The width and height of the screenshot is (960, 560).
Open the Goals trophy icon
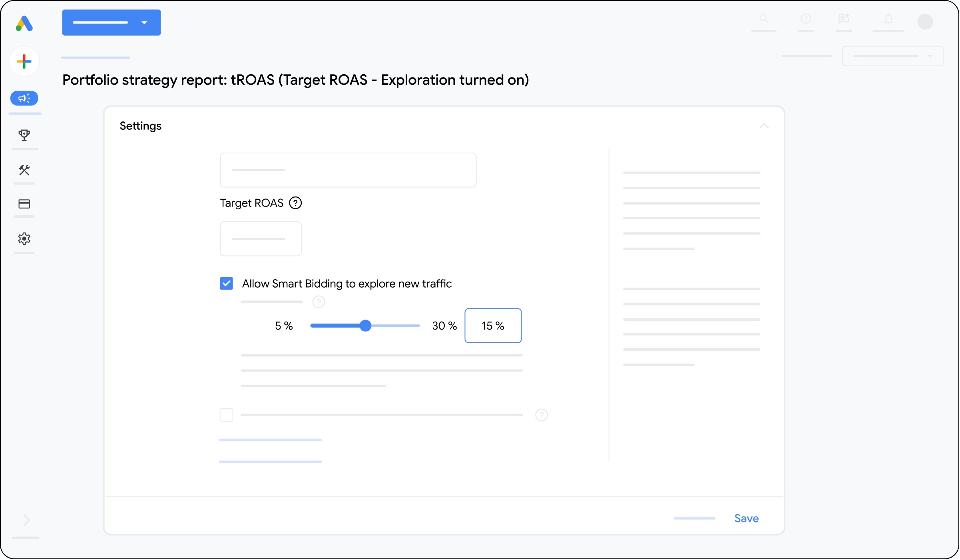click(x=24, y=135)
